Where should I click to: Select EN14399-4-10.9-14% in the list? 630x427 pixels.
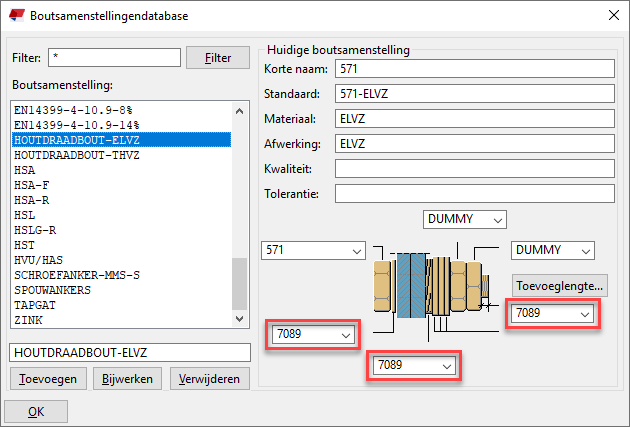pyautogui.click(x=121, y=125)
